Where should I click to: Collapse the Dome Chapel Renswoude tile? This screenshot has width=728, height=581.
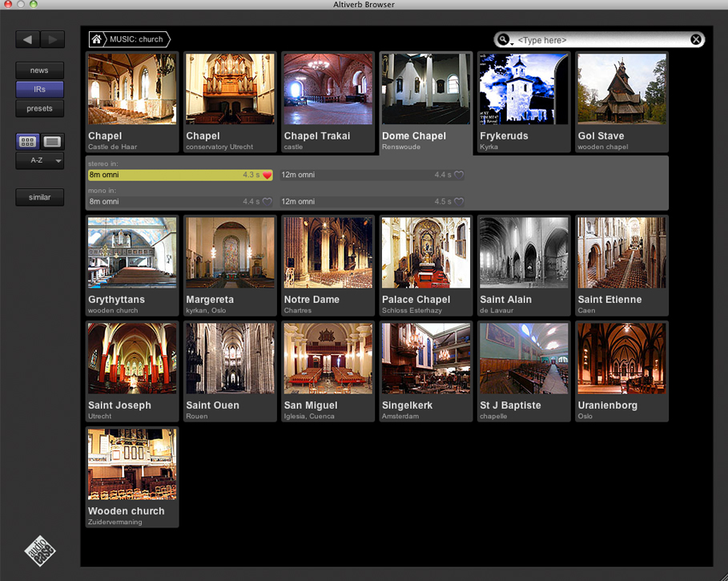[426, 102]
